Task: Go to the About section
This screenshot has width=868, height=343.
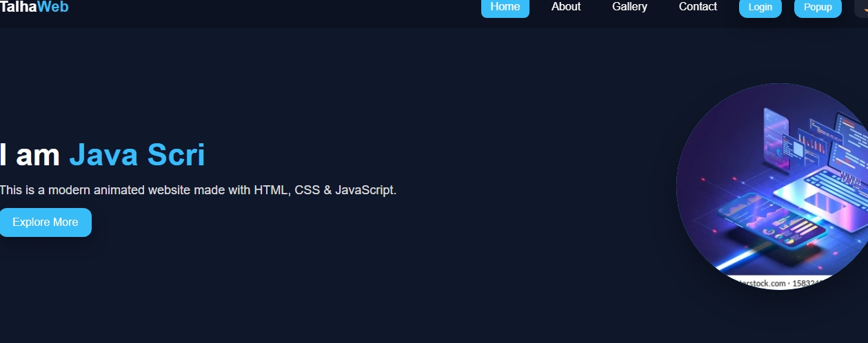Action: coord(566,7)
